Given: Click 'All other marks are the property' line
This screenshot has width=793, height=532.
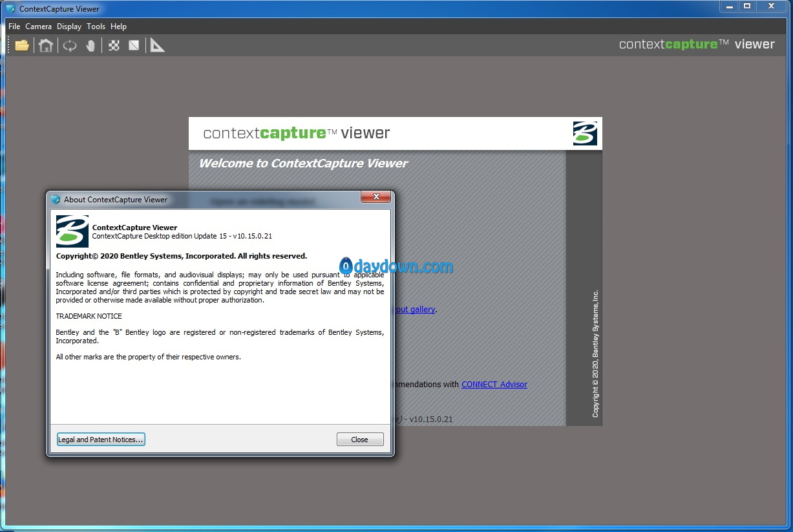Looking at the screenshot, I should click(148, 357).
